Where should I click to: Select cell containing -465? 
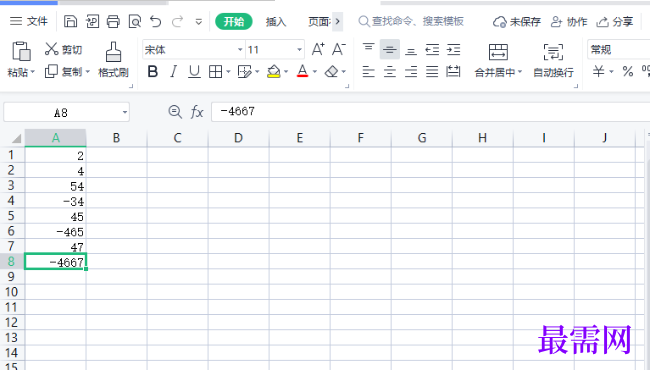[56, 231]
